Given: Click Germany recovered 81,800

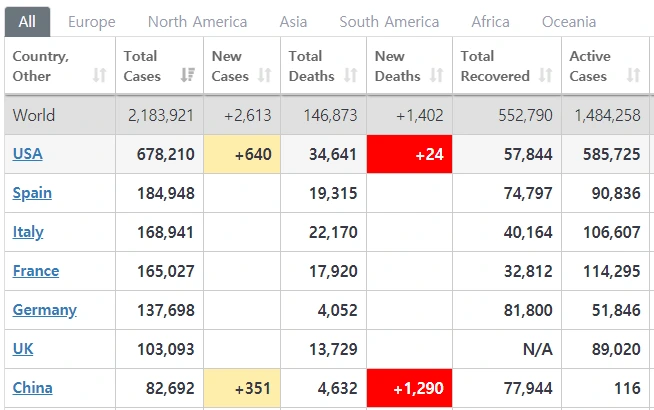Looking at the screenshot, I should [x=528, y=310].
